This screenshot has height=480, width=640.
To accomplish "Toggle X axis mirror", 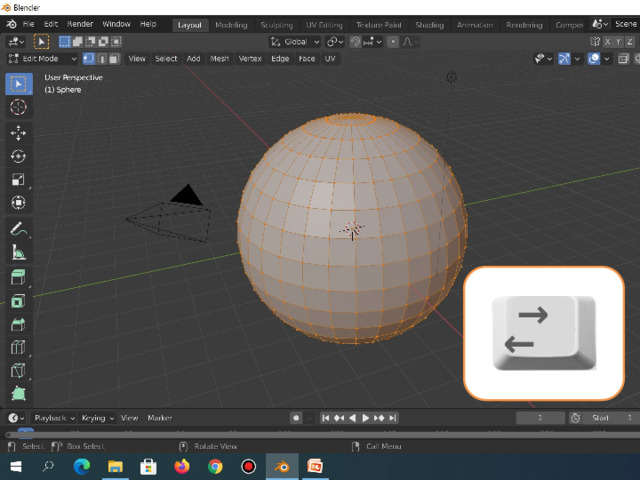I will 608,42.
